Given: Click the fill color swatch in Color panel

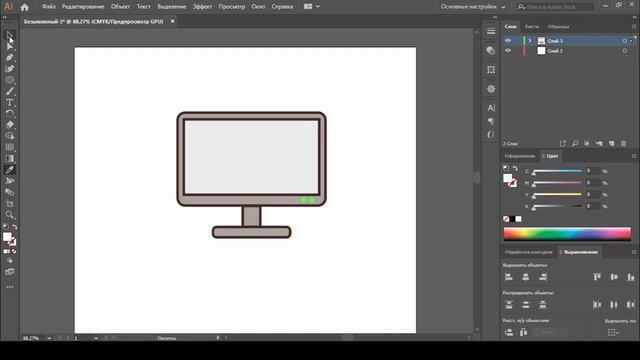Looking at the screenshot, I should pos(507,178).
